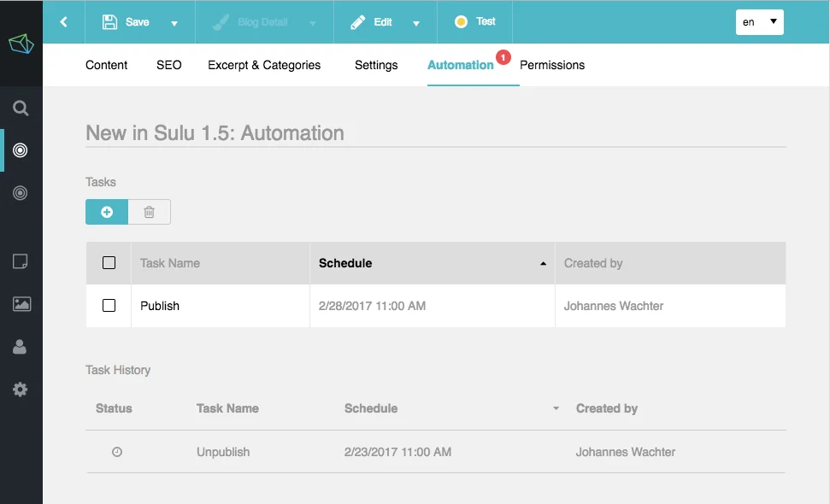
Task: Open the en language selector
Action: pos(759,22)
